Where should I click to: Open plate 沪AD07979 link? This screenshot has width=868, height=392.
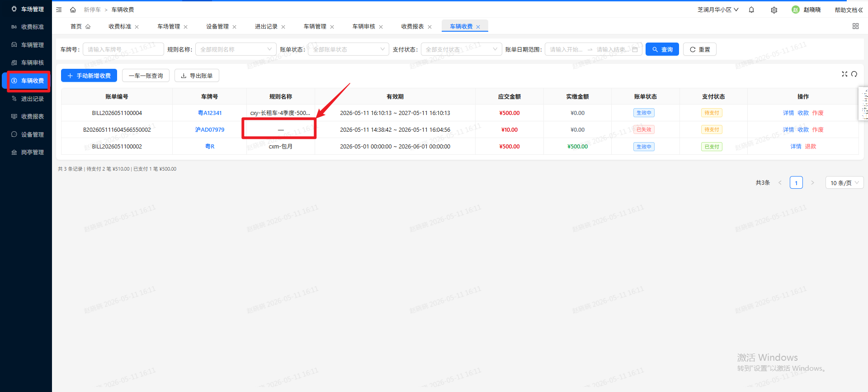[210, 129]
